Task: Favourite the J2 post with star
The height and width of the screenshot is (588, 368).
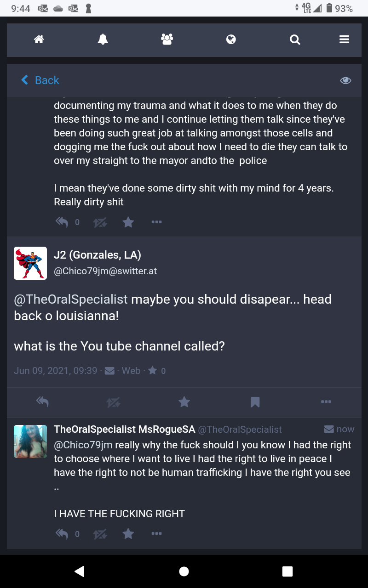Action: click(x=184, y=402)
